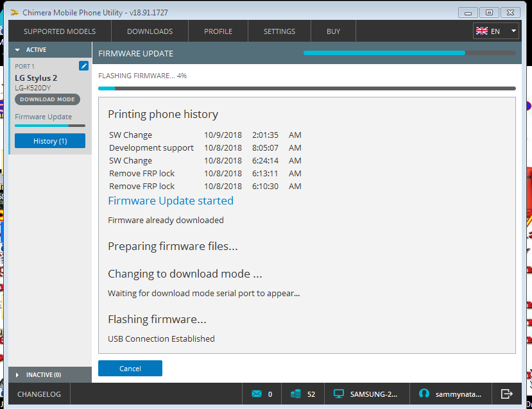The height and width of the screenshot is (409, 532).
Task: Click the LG-K520DY model label
Action: (x=33, y=88)
